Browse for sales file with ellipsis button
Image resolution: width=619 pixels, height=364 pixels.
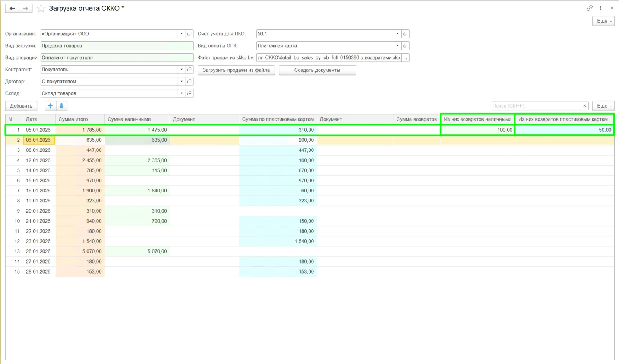(x=405, y=58)
